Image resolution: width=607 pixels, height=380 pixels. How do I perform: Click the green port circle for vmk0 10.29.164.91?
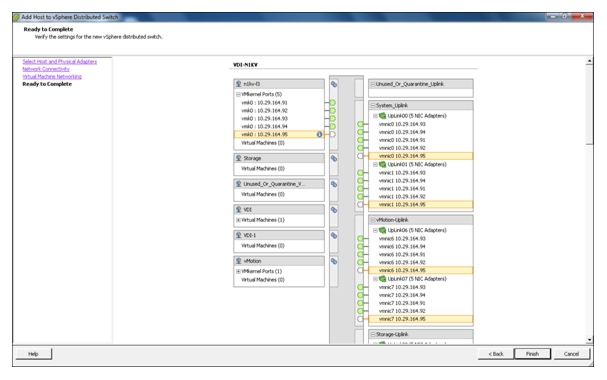[333, 103]
